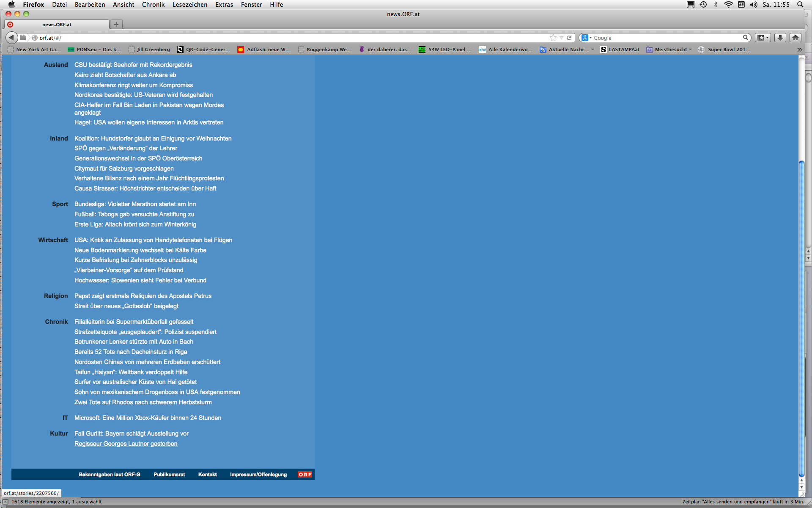This screenshot has height=508, width=812.
Task: Click the Bluetooth menu bar icon
Action: 716,4
